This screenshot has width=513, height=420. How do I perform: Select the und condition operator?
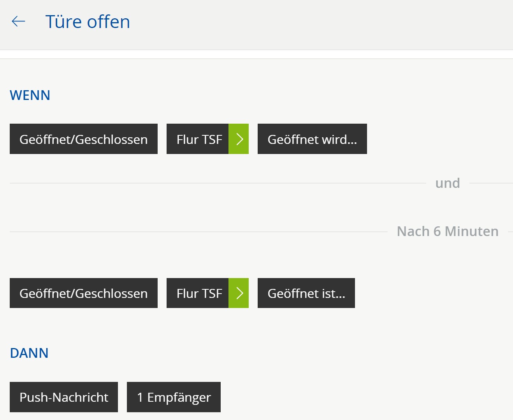(x=448, y=183)
